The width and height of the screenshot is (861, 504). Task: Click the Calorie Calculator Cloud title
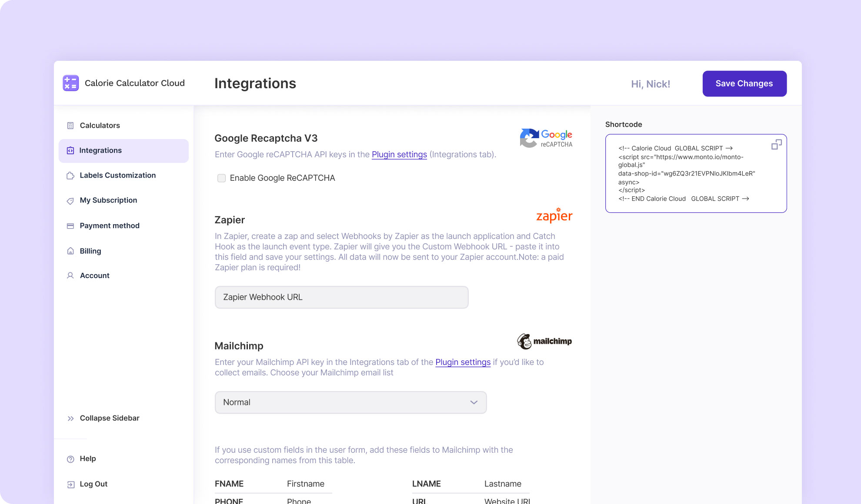(x=135, y=83)
